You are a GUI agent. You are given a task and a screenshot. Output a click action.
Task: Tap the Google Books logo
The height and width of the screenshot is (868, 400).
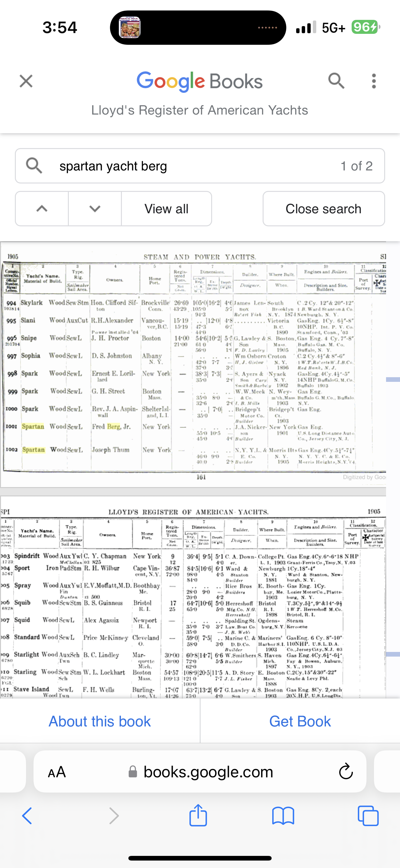tap(199, 81)
